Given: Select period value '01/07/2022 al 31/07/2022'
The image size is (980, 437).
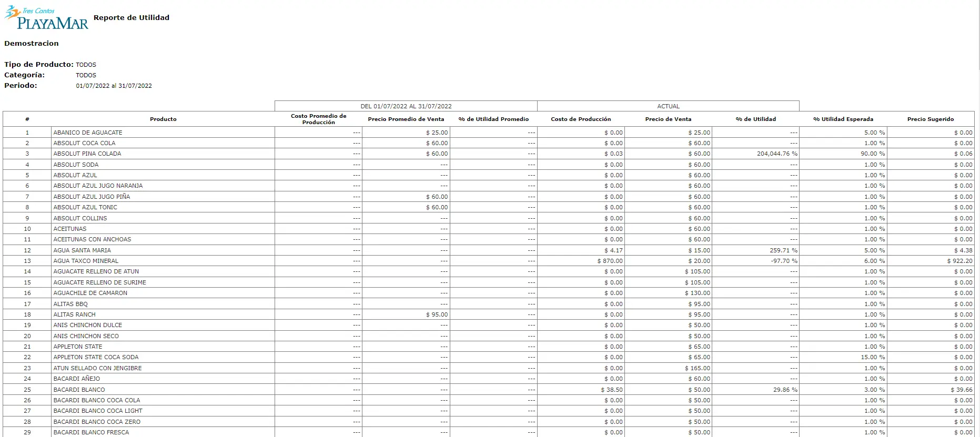Looking at the screenshot, I should pos(114,86).
